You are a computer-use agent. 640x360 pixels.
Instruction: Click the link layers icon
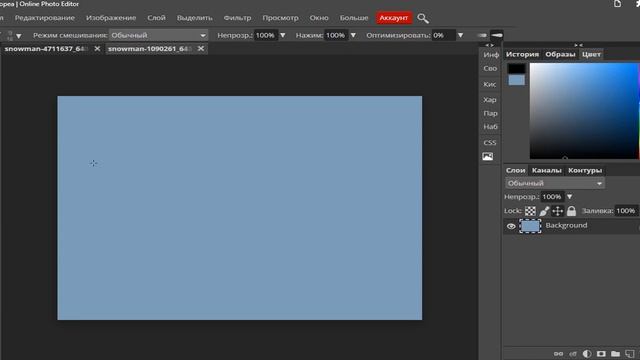point(558,353)
